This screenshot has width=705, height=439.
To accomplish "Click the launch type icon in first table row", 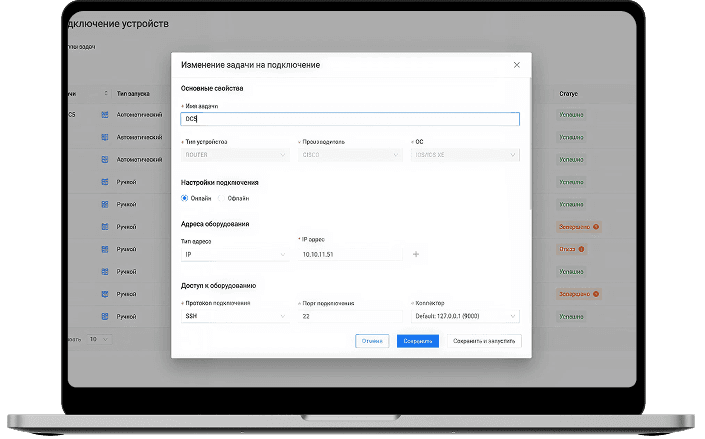I will tap(105, 115).
